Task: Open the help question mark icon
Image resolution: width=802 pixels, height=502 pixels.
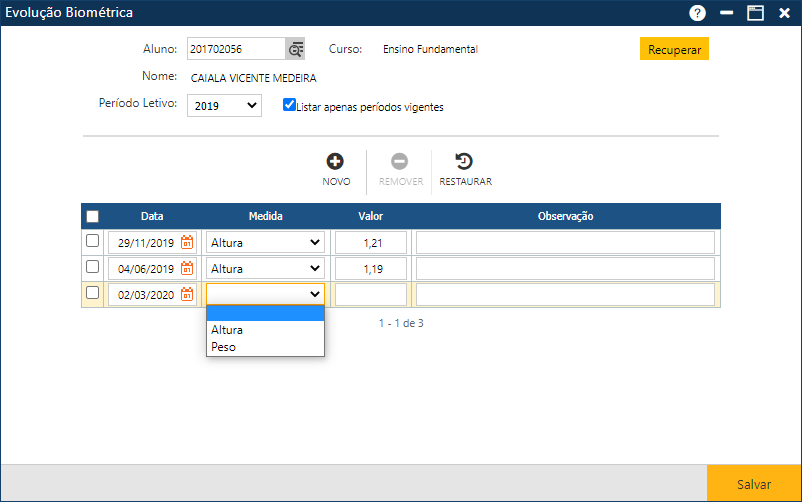Action: pyautogui.click(x=697, y=13)
